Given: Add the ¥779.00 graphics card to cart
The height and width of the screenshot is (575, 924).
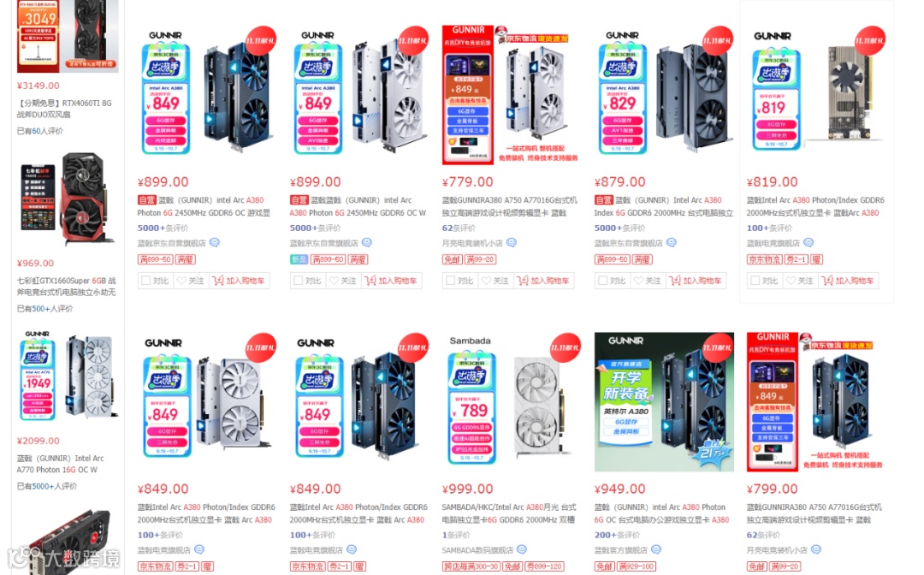Looking at the screenshot, I should 543,281.
